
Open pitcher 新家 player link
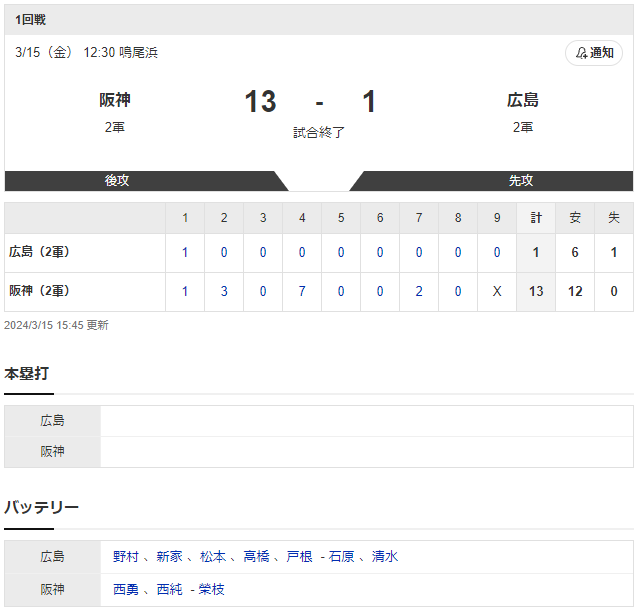coord(170,558)
